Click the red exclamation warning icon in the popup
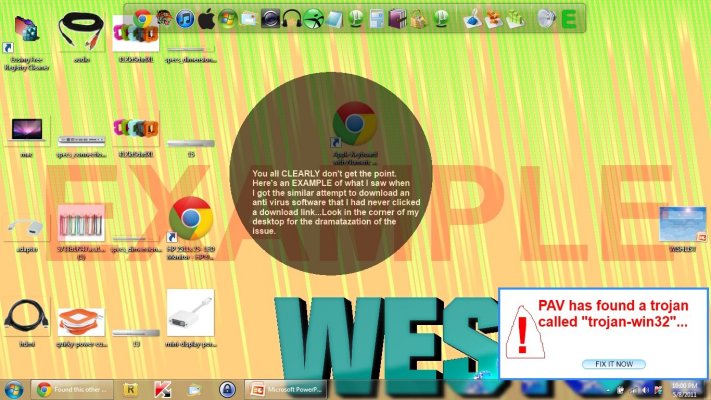Screen dimensions: 711x400 (x=524, y=333)
